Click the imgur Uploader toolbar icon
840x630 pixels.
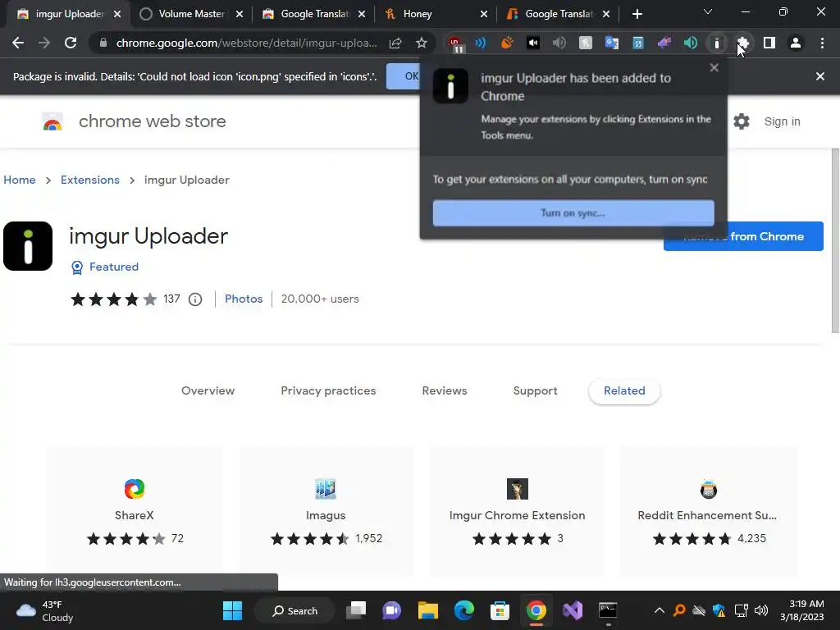717,43
